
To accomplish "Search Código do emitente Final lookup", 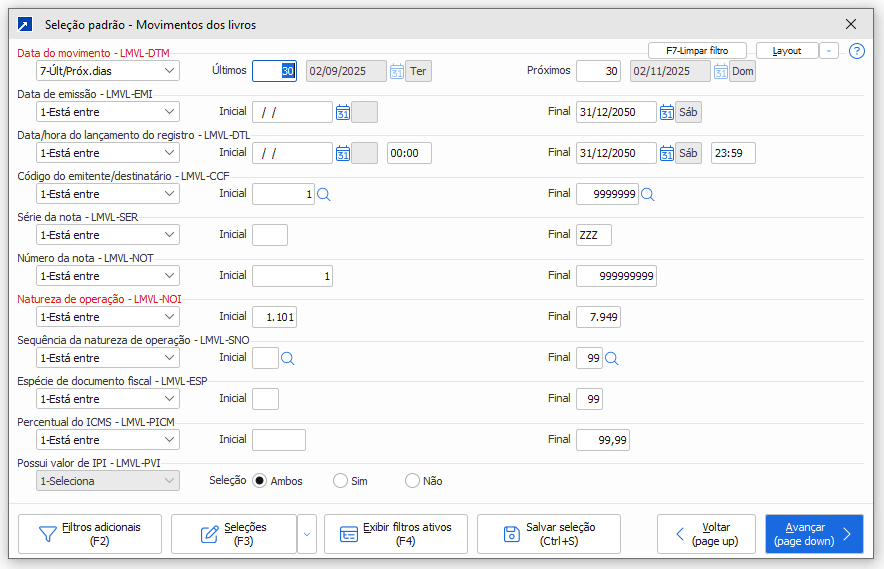I will pos(647,194).
